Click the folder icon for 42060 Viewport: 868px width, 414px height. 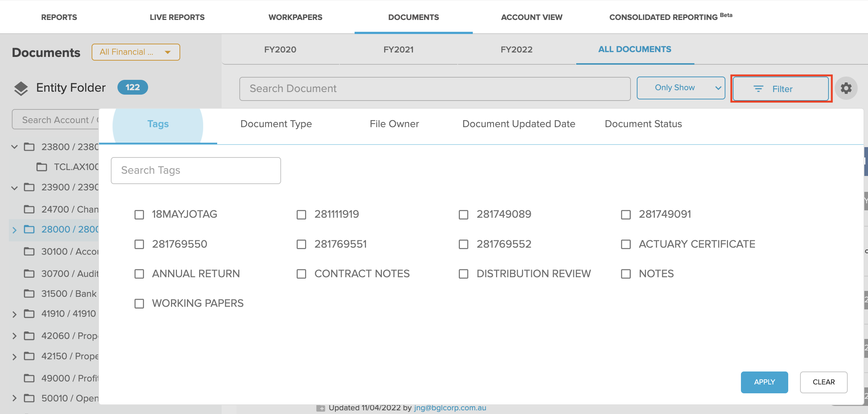[29, 336]
